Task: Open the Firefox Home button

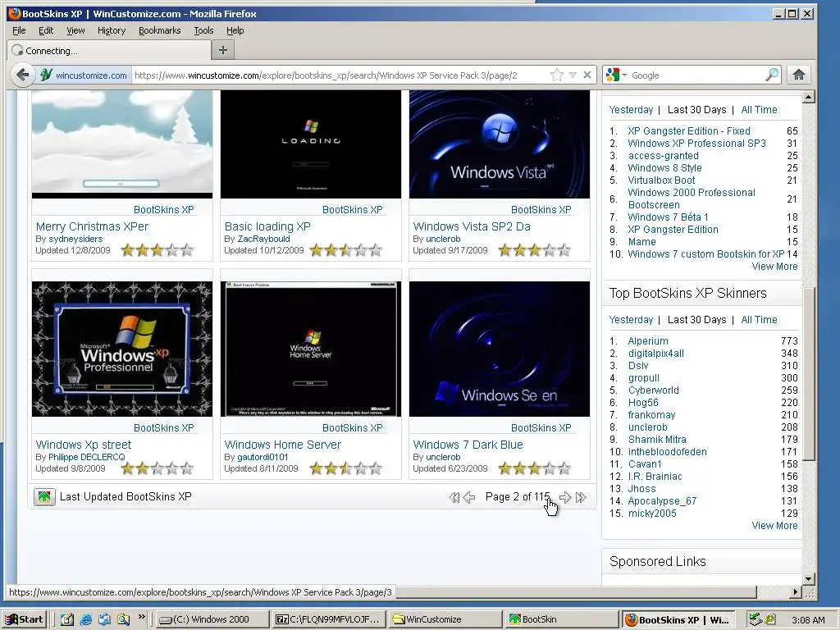Action: pyautogui.click(x=799, y=75)
